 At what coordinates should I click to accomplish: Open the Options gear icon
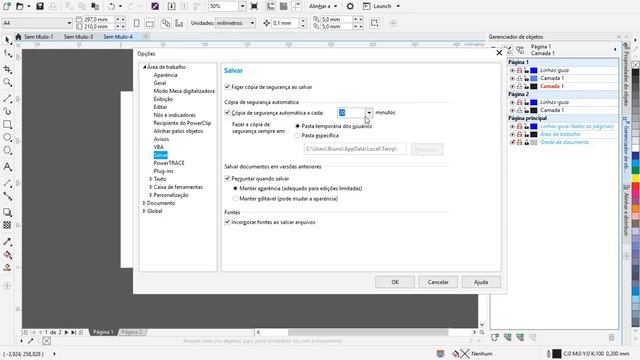[350, 6]
